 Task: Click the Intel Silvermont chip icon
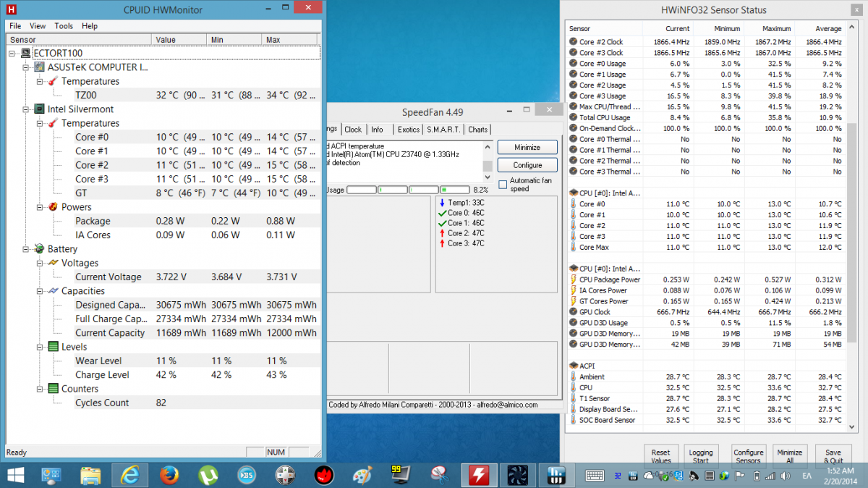40,109
